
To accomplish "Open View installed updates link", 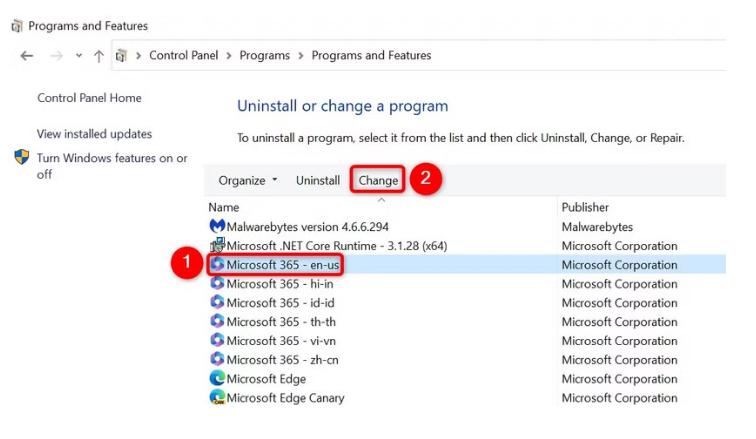I will (x=94, y=134).
